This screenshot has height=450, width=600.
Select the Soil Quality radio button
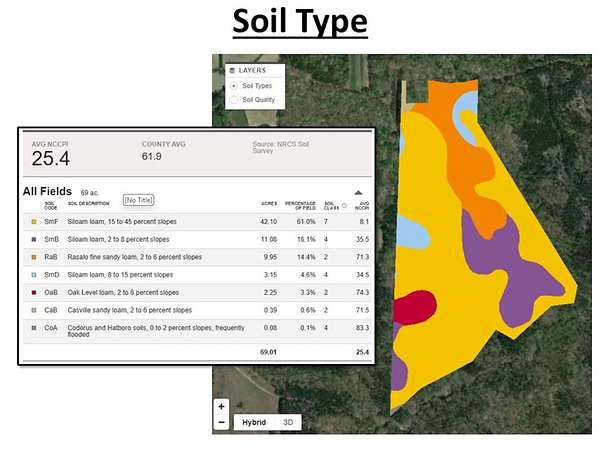click(x=234, y=100)
